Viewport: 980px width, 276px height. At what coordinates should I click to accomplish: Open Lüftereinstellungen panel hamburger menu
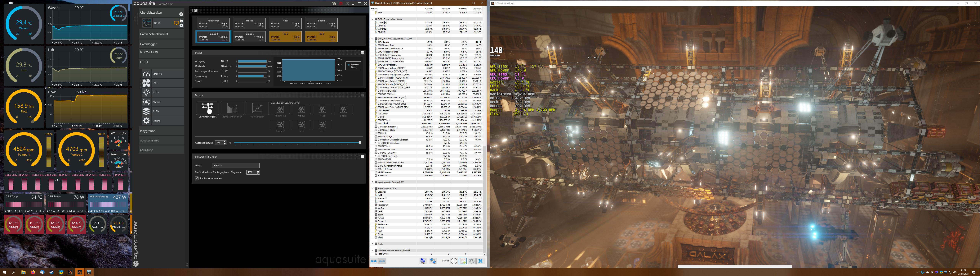pyautogui.click(x=362, y=157)
